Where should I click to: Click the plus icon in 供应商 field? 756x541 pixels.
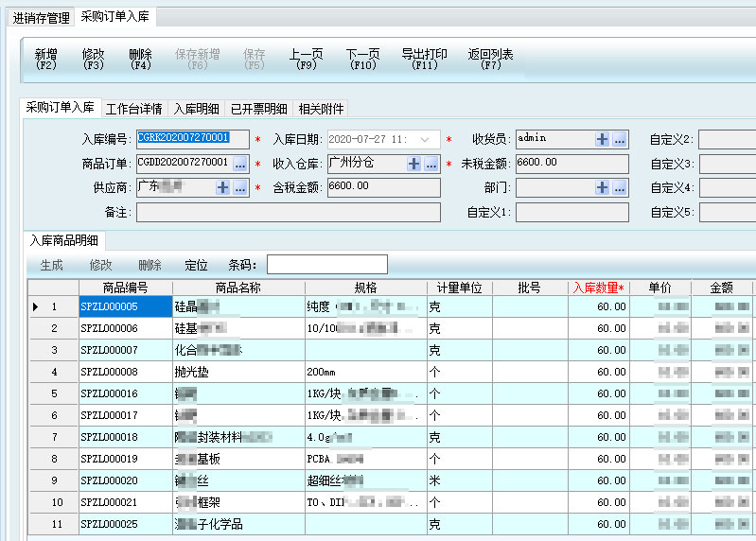tap(222, 187)
